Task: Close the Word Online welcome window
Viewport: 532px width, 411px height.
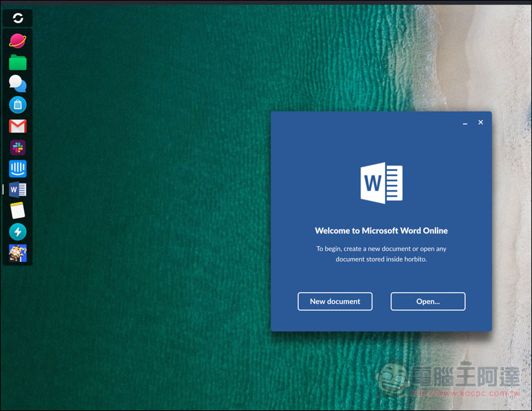Action: click(480, 122)
